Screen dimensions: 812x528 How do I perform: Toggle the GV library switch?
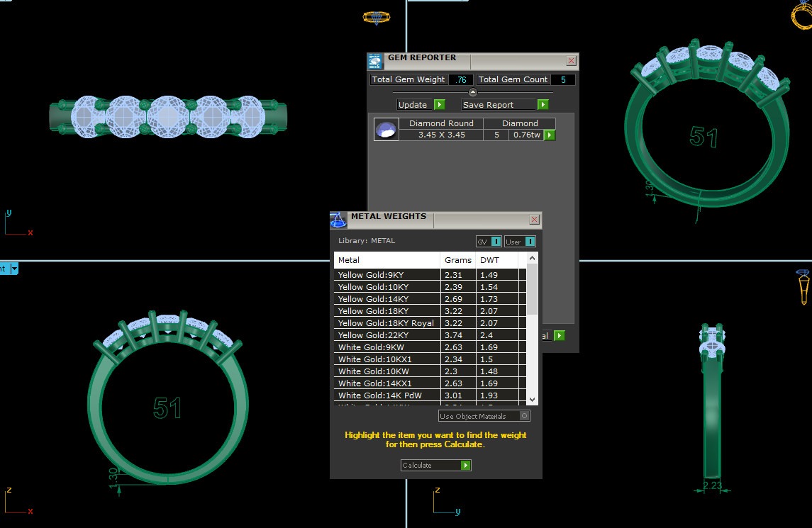pyautogui.click(x=495, y=242)
